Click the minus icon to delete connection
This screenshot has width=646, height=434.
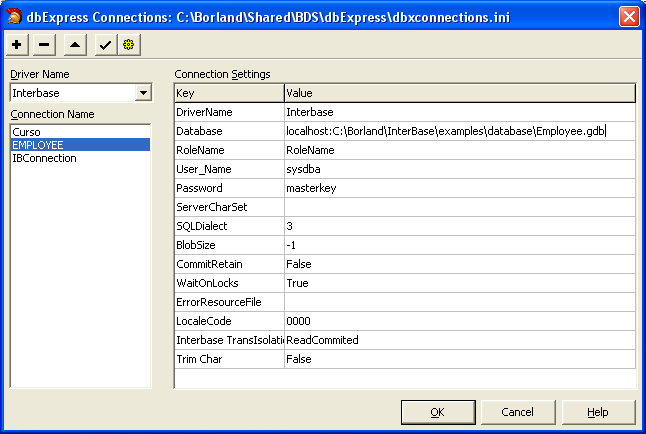[x=45, y=46]
